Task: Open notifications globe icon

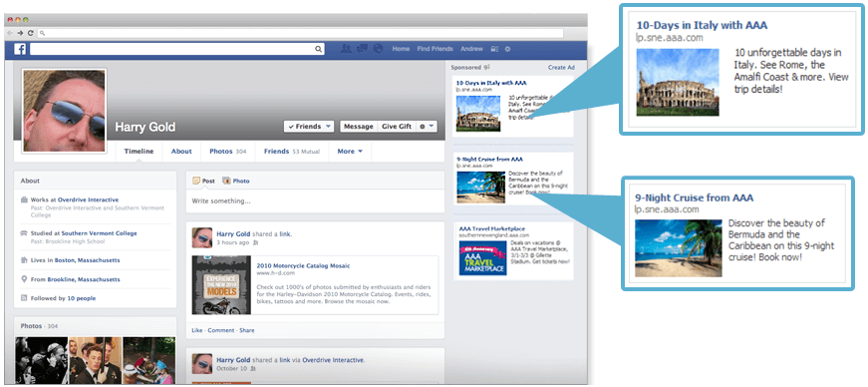Action: coord(378,49)
